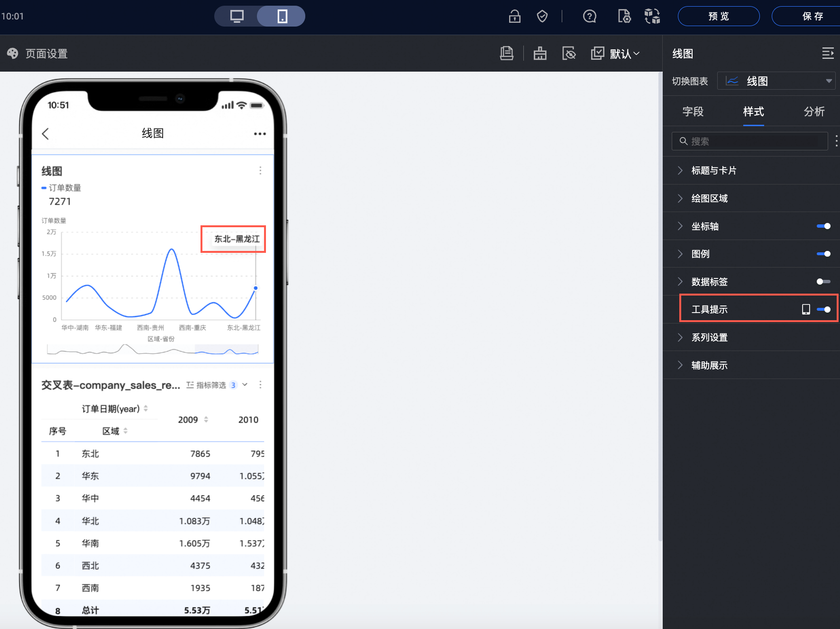This screenshot has width=840, height=629.
Task: Toggle the 坐标轴 switch
Action: point(823,226)
